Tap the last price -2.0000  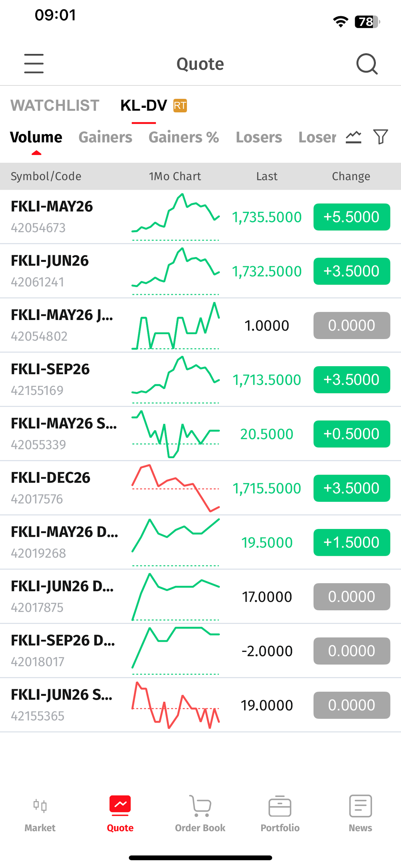pos(267,651)
